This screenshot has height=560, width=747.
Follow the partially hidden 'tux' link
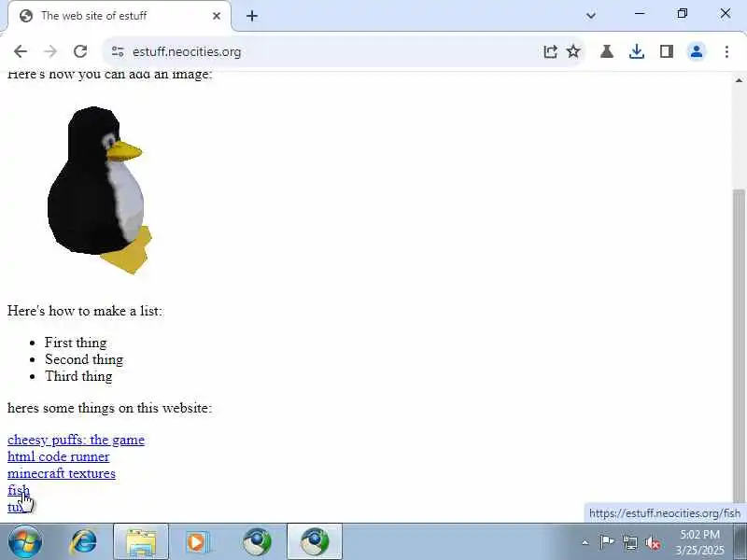pyautogui.click(x=13, y=508)
